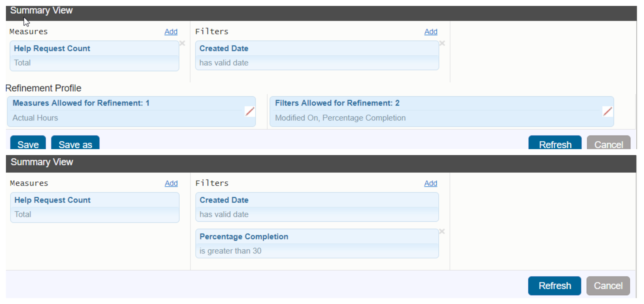Open the Help Request Count card in the lower Summary View

point(95,207)
